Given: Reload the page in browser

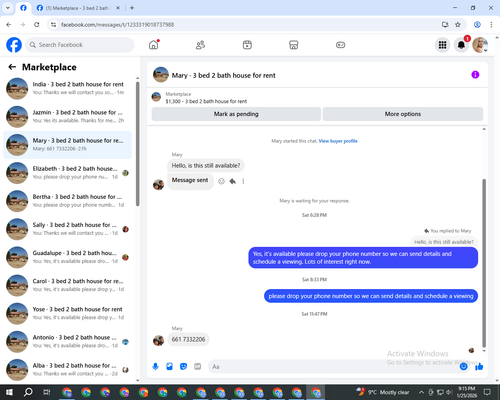Looking at the screenshot, I should coord(37,24).
